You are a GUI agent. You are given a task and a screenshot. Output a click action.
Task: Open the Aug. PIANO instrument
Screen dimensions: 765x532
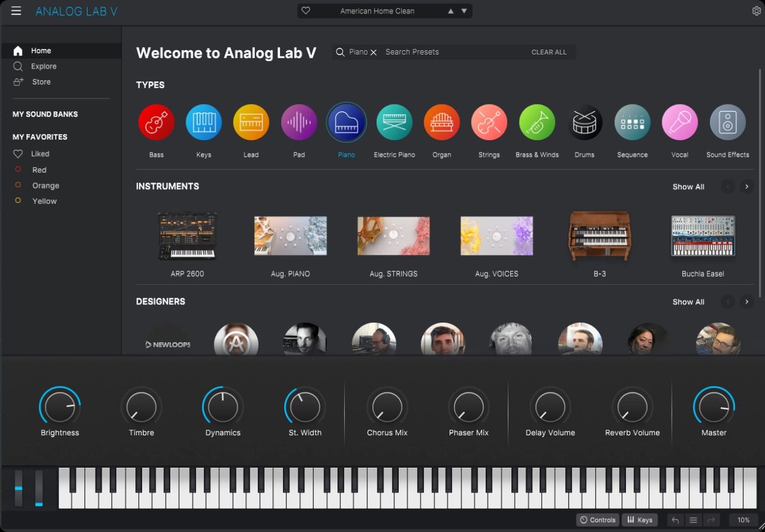(x=290, y=236)
